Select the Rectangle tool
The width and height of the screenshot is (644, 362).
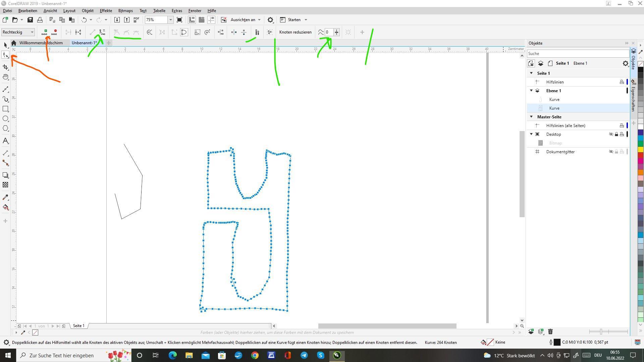5,109
